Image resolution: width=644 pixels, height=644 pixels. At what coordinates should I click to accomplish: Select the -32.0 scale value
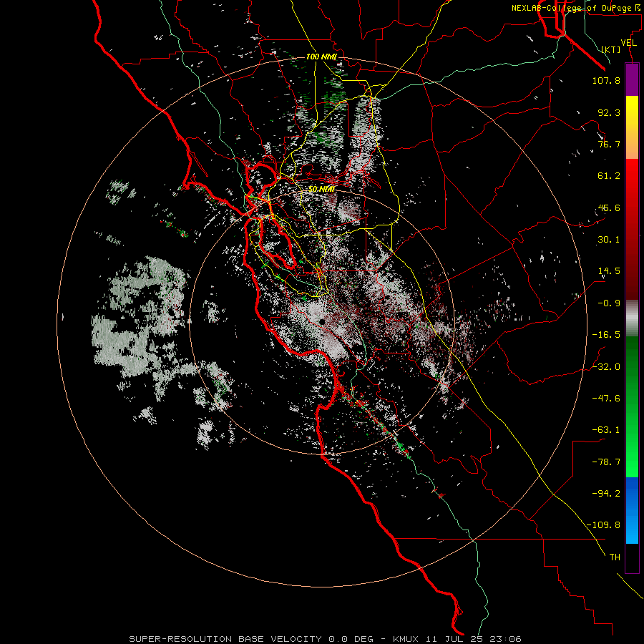(x=606, y=367)
